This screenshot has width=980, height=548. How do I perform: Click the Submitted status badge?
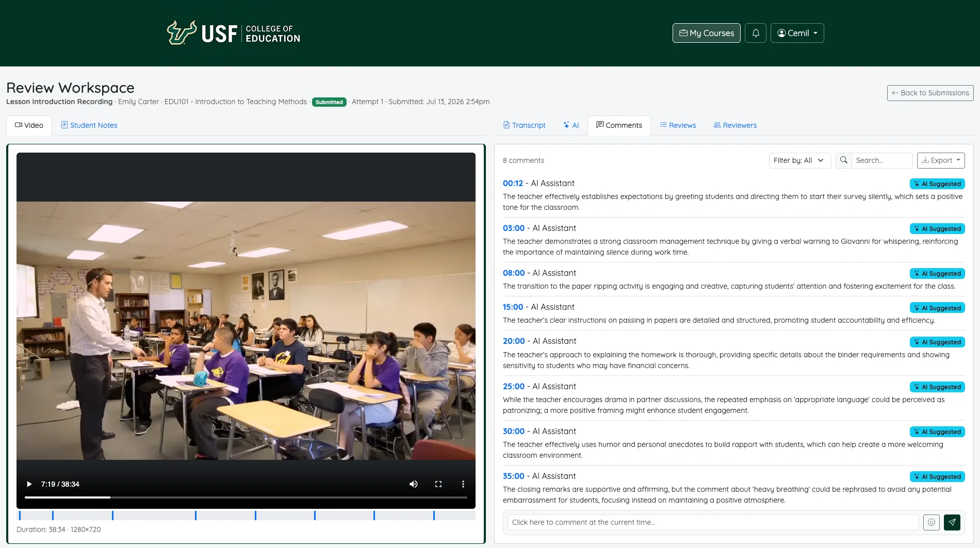(329, 102)
